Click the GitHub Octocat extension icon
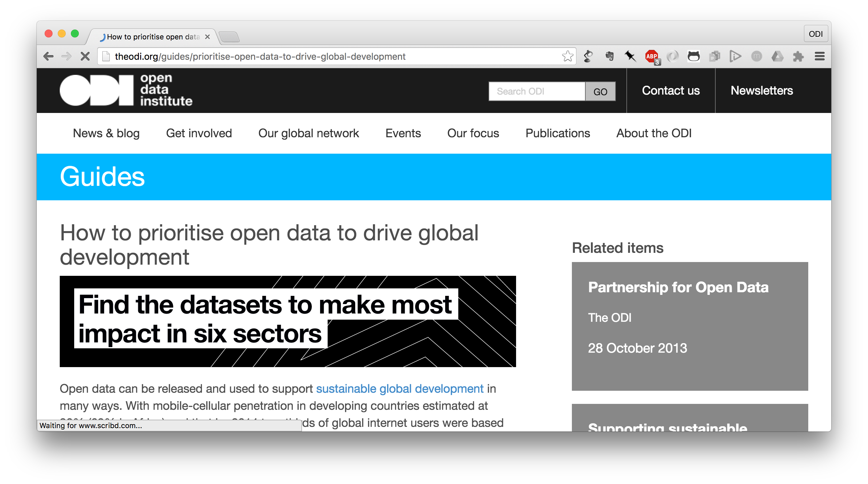The height and width of the screenshot is (484, 868). click(693, 56)
